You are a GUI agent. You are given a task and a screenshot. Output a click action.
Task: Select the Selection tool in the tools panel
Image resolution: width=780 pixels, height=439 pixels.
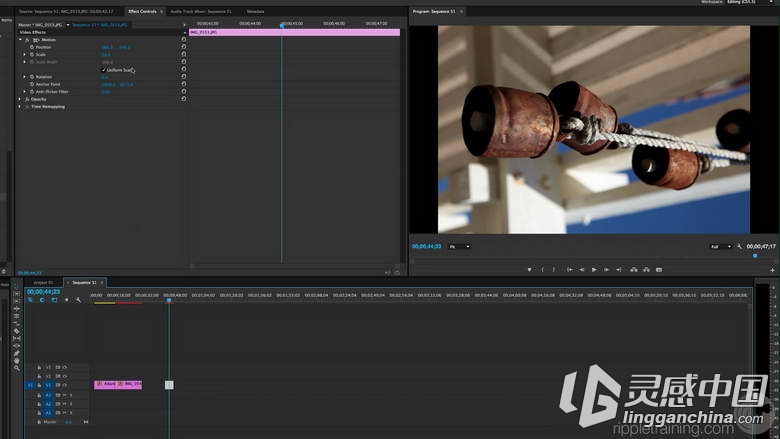pos(16,286)
